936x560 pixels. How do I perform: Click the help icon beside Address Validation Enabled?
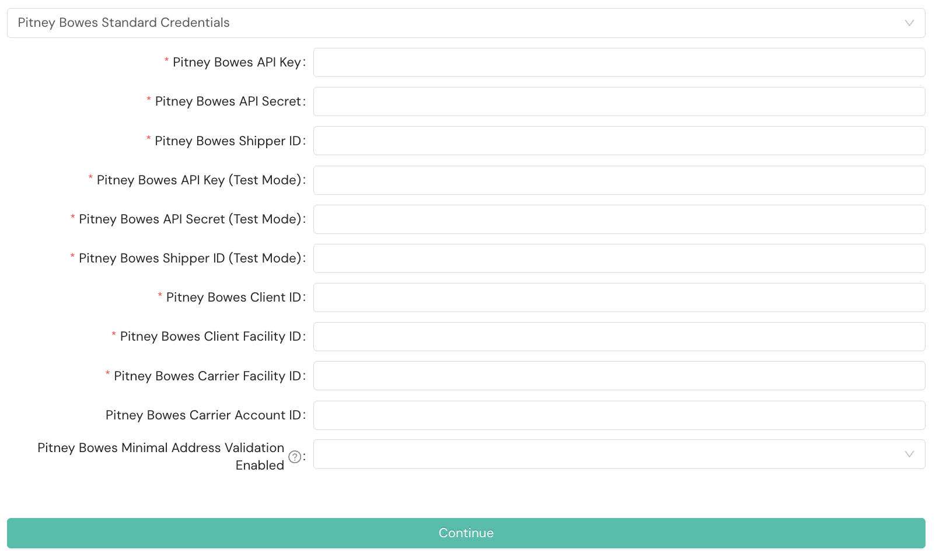click(295, 457)
